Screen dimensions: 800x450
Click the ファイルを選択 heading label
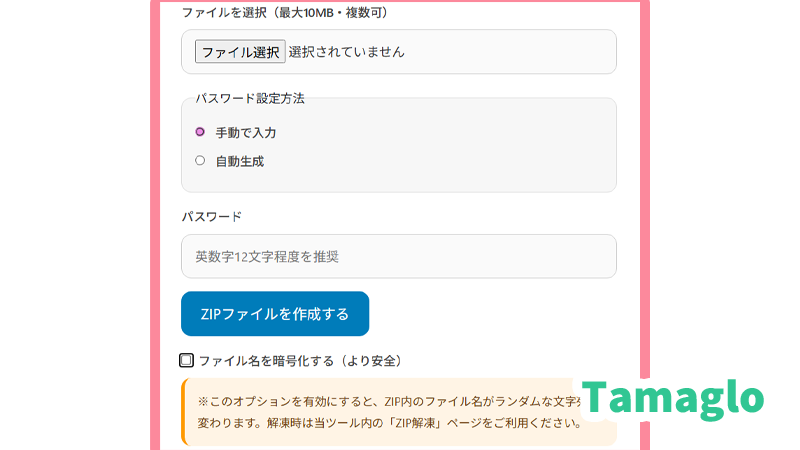(x=228, y=13)
